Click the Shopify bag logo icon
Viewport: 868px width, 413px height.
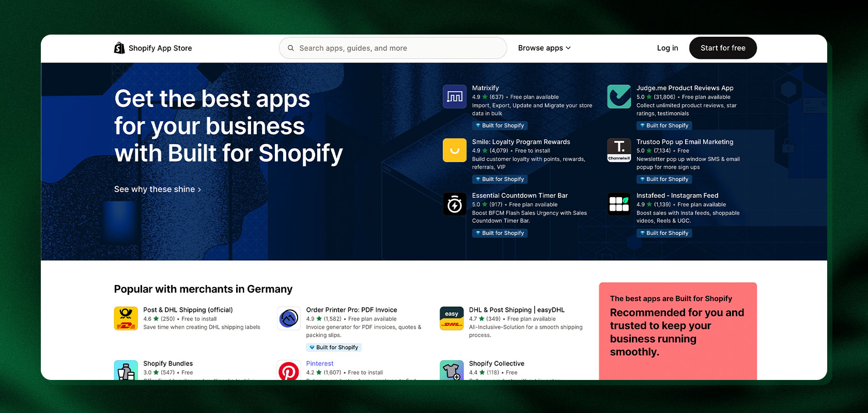point(119,48)
